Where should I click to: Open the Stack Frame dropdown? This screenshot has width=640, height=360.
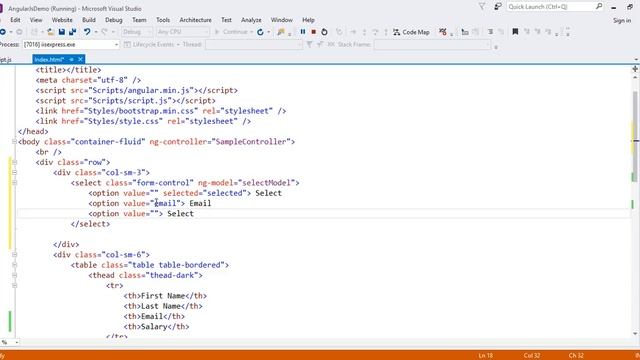coord(432,44)
